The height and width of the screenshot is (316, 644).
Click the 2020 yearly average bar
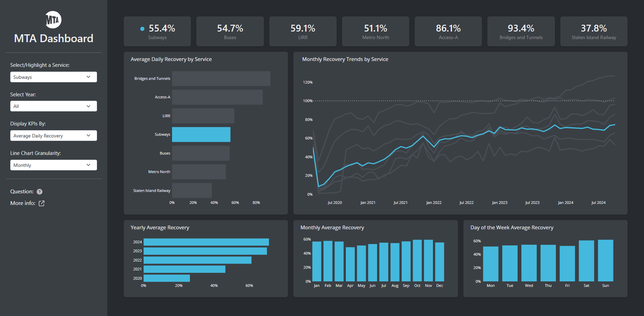point(167,278)
